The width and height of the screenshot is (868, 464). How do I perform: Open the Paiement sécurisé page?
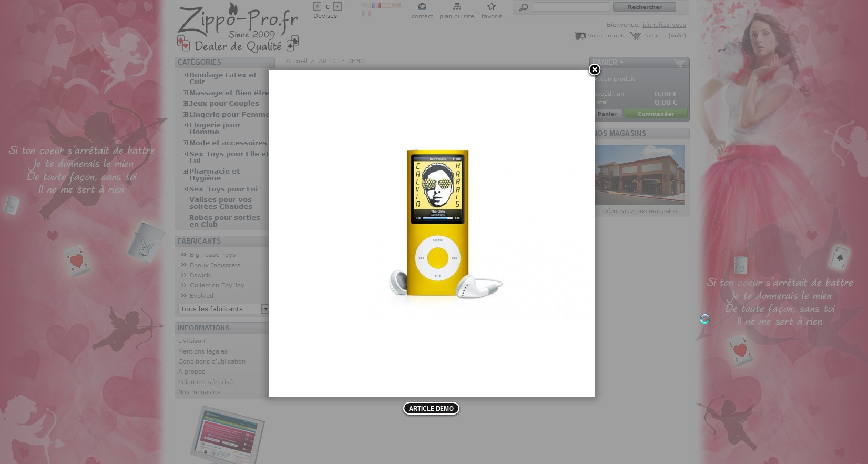click(x=206, y=382)
